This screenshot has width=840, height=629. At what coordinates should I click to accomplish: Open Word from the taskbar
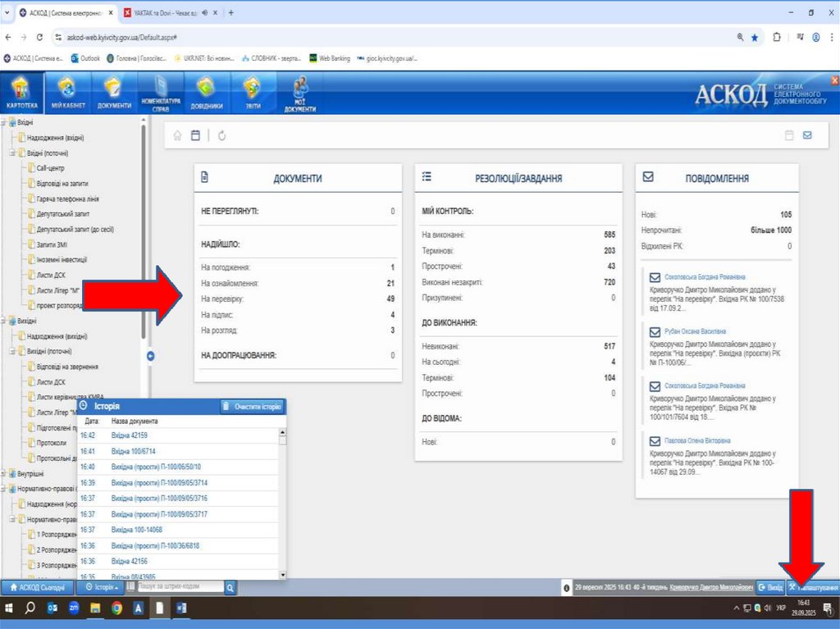[181, 608]
